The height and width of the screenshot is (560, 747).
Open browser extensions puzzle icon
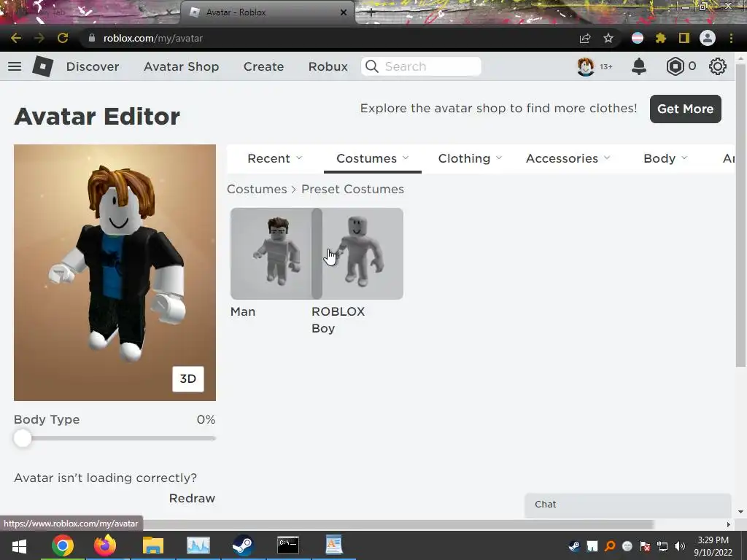pos(661,38)
